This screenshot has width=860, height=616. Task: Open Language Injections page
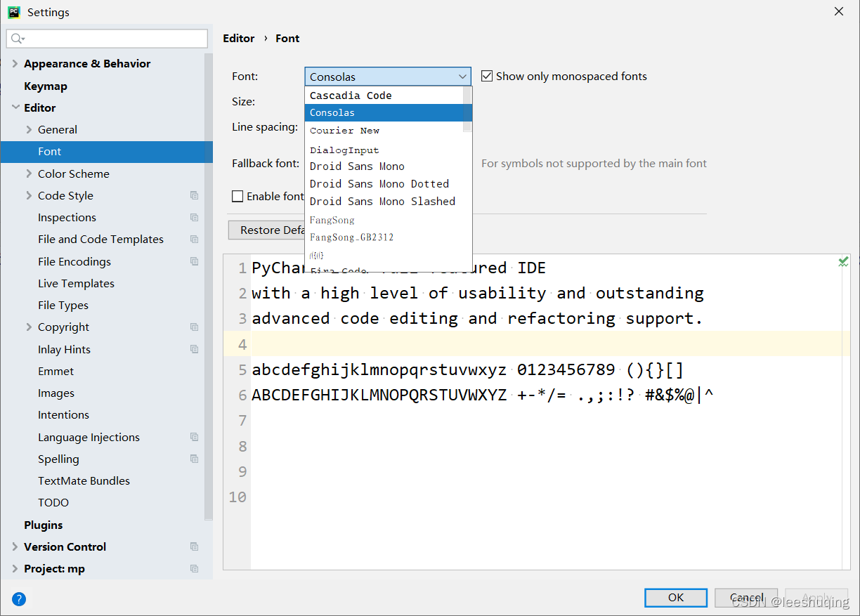coord(89,437)
